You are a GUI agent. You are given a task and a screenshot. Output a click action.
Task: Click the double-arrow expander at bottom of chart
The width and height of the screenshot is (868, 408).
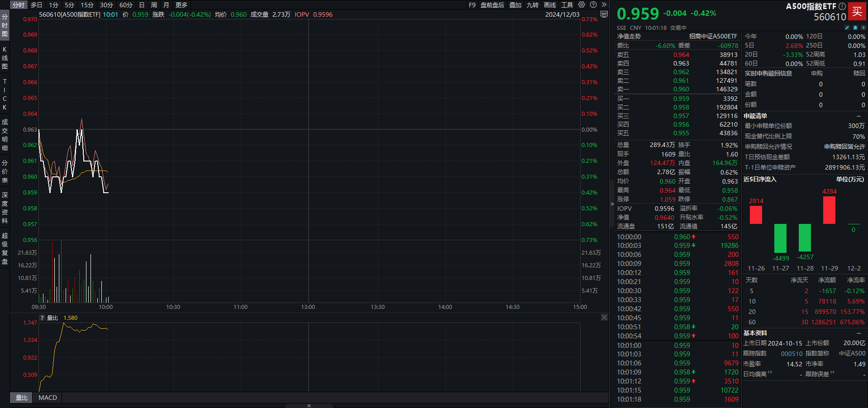pos(309,405)
